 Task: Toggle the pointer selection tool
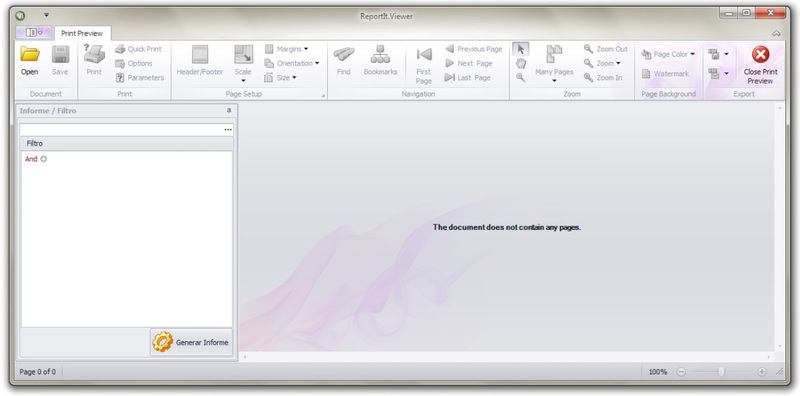520,49
